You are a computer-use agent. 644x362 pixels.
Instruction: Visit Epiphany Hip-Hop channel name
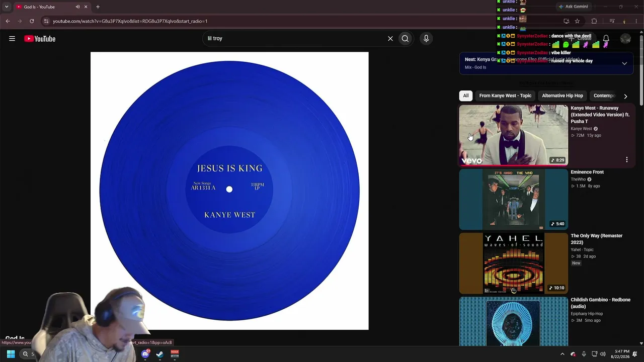587,314
